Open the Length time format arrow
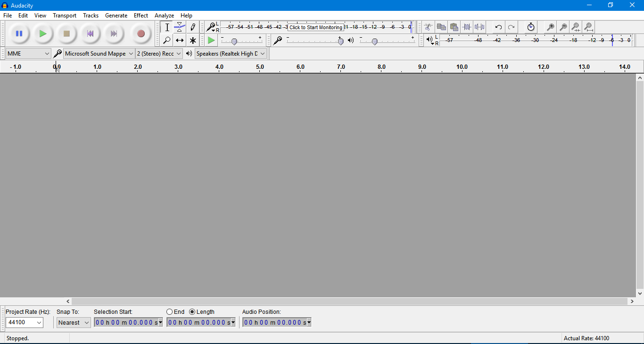The width and height of the screenshot is (644, 344). tap(233, 322)
